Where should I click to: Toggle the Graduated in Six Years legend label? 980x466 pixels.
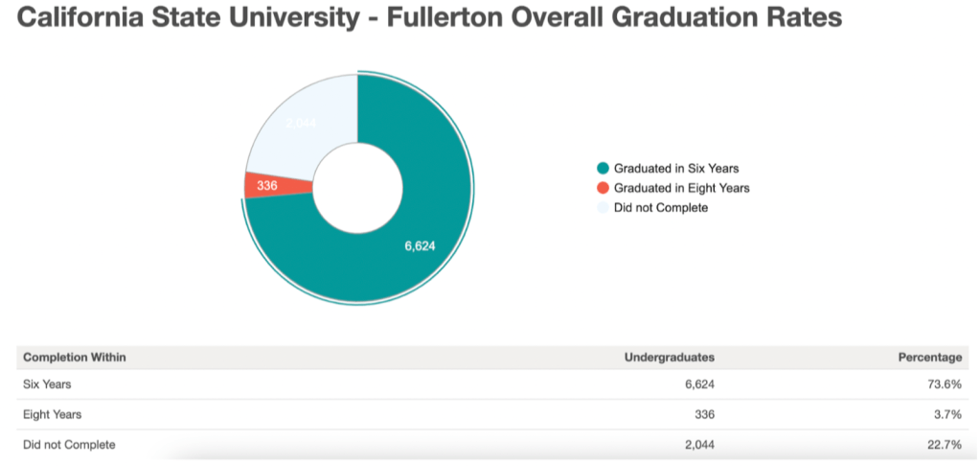coord(675,169)
